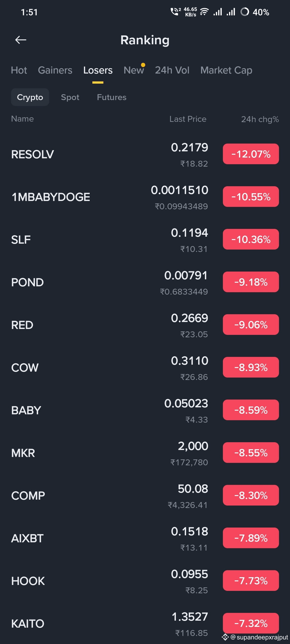Image resolution: width=290 pixels, height=644 pixels.
Task: Open the MKR listing
Action: tap(145, 453)
